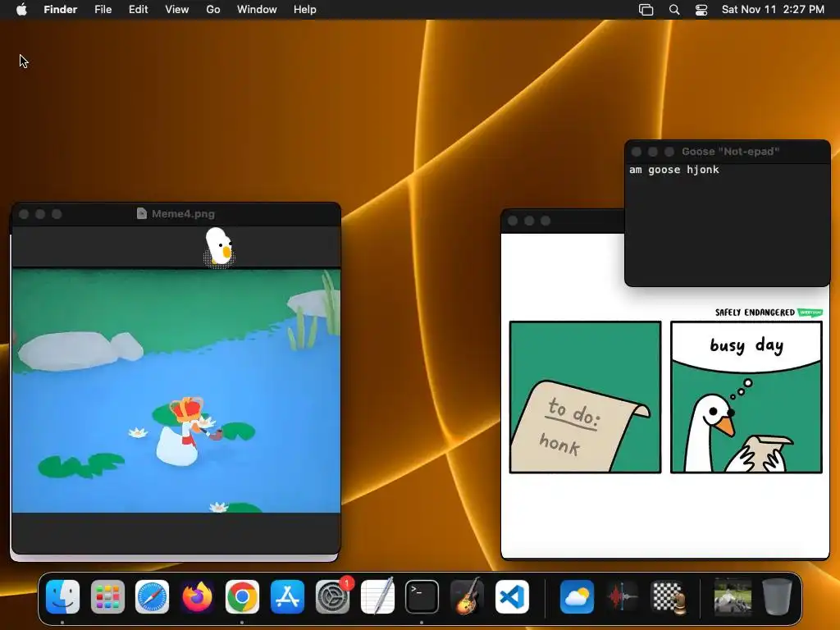Click the Stage Manager menu bar icon
Viewport: 840px width, 630px height.
(x=646, y=10)
